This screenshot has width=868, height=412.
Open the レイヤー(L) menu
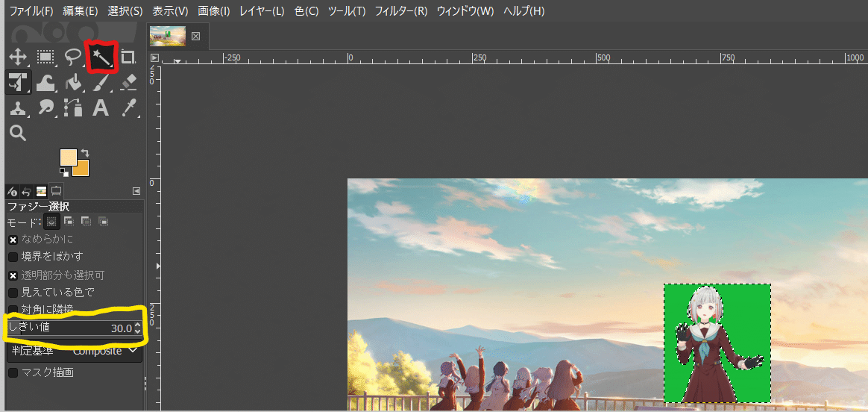[262, 10]
